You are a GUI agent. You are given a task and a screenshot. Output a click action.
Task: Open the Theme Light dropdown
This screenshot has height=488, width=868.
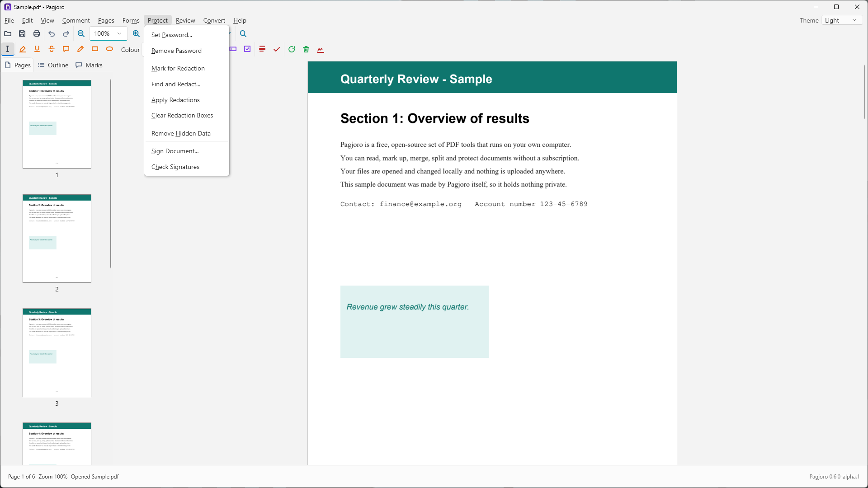pos(841,20)
